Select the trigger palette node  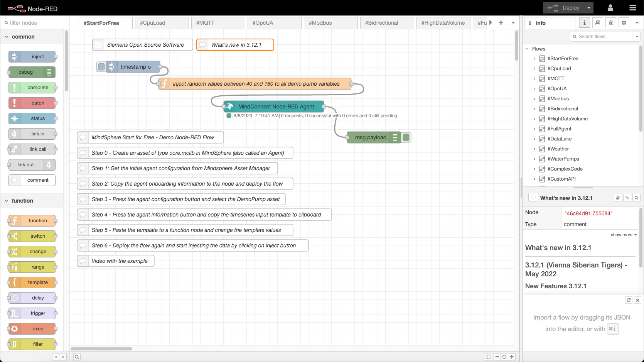32,313
